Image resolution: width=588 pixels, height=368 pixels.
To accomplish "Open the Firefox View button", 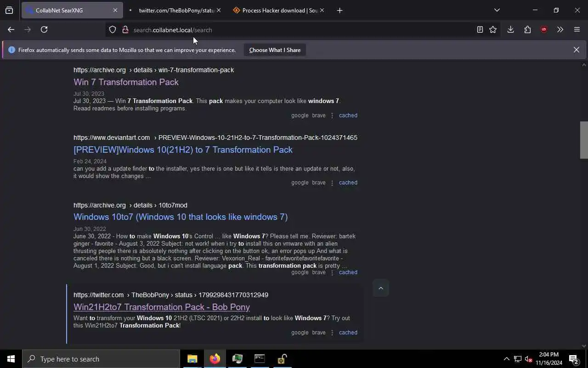I will 9,10.
